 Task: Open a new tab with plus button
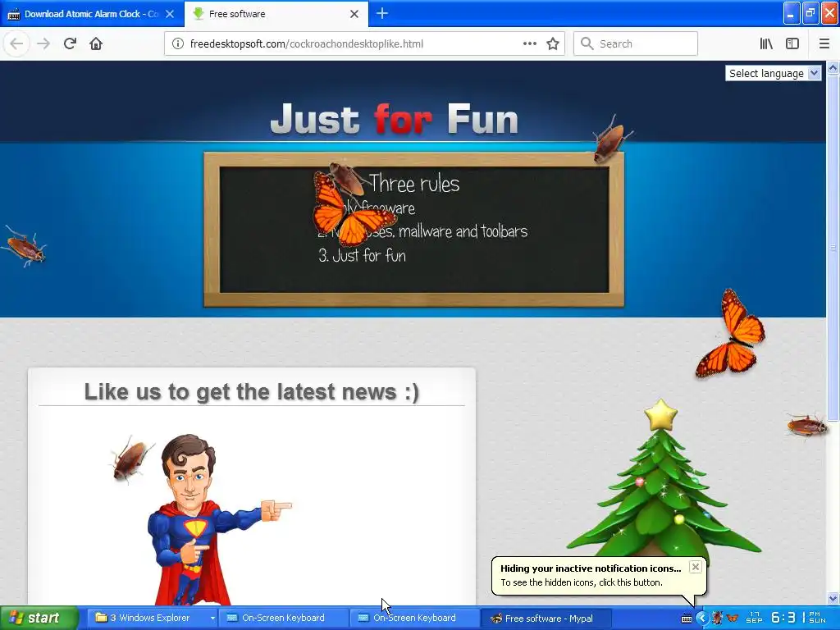382,13
